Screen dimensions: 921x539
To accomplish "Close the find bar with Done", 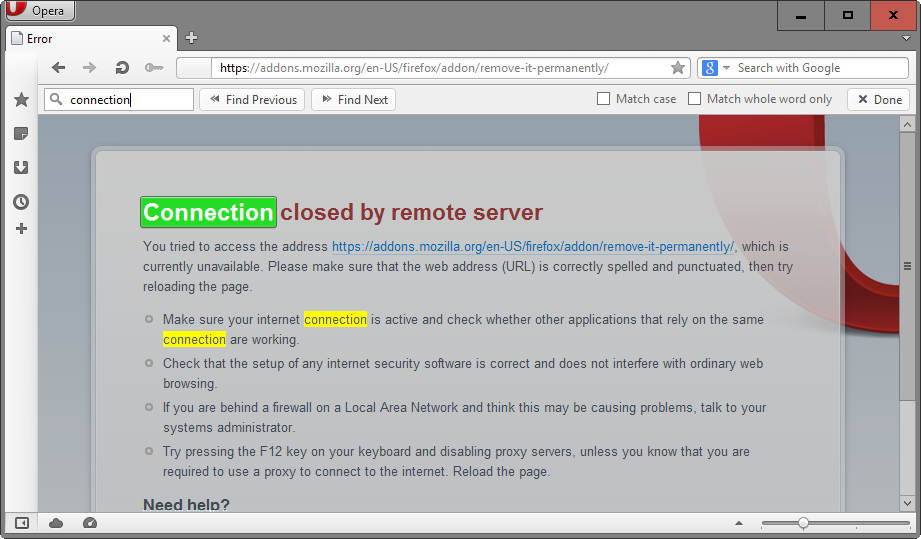I will point(879,100).
